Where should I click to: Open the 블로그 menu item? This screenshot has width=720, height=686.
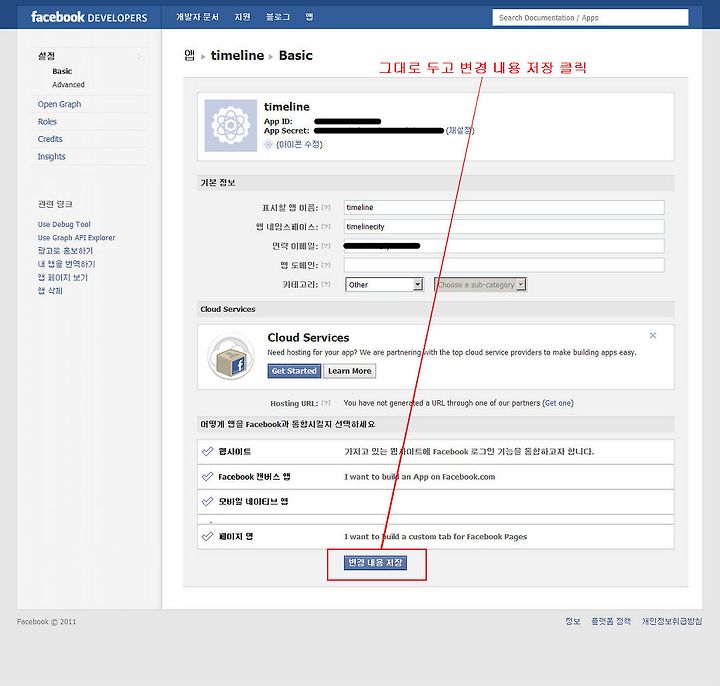[278, 17]
